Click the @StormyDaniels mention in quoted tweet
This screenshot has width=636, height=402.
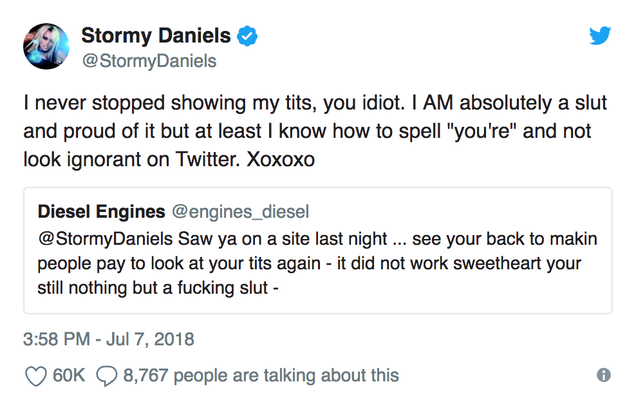tap(105, 239)
